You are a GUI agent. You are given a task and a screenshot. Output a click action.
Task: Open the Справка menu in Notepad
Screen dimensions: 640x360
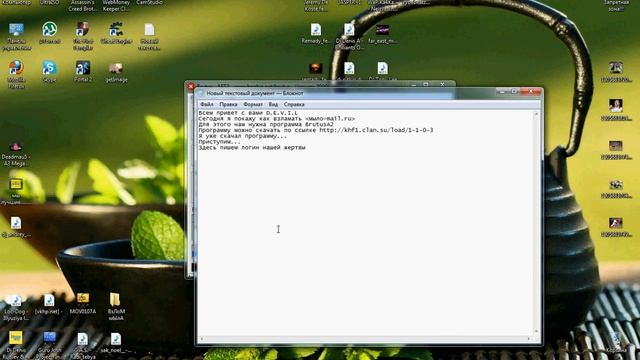click(294, 104)
